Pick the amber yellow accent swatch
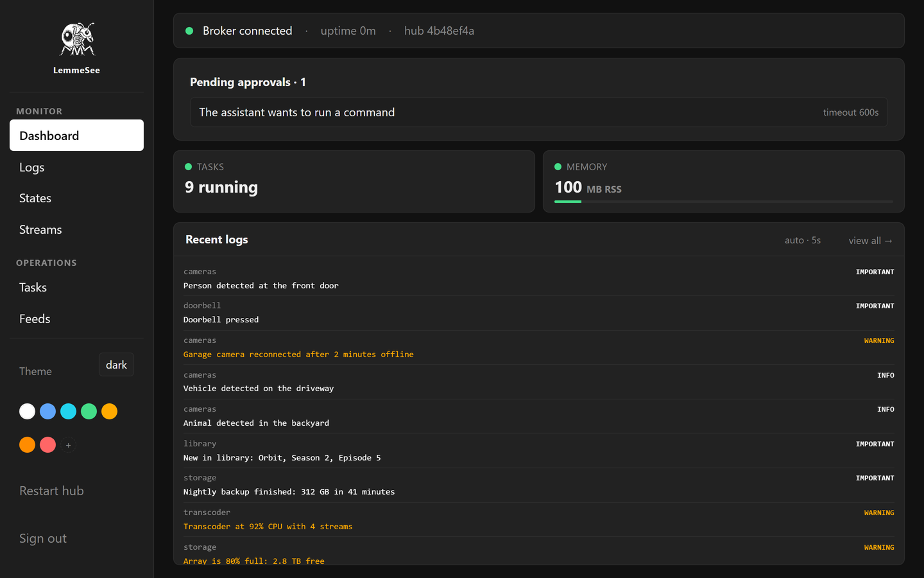Image resolution: width=924 pixels, height=578 pixels. pos(109,411)
